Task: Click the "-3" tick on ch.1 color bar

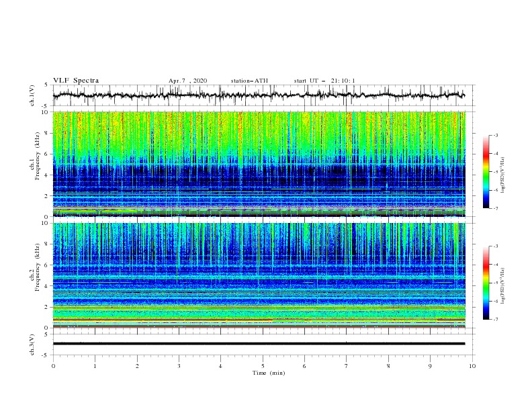Action: pyautogui.click(x=495, y=135)
